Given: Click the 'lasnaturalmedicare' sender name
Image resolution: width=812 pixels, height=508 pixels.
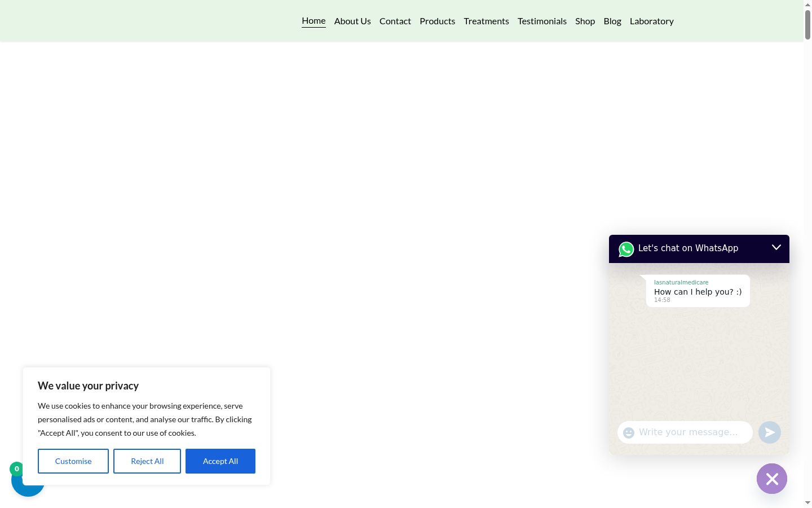Looking at the screenshot, I should [x=681, y=282].
